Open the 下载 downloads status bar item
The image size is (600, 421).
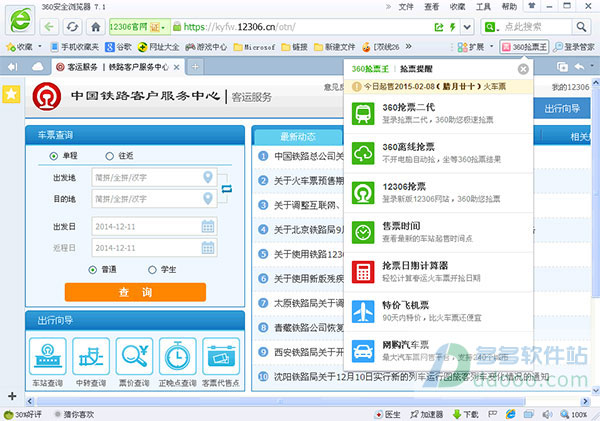(x=465, y=414)
